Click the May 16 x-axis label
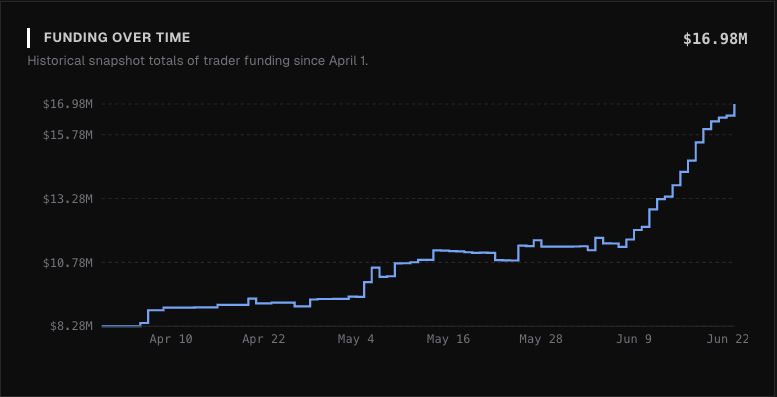This screenshot has width=777, height=397. (x=448, y=339)
